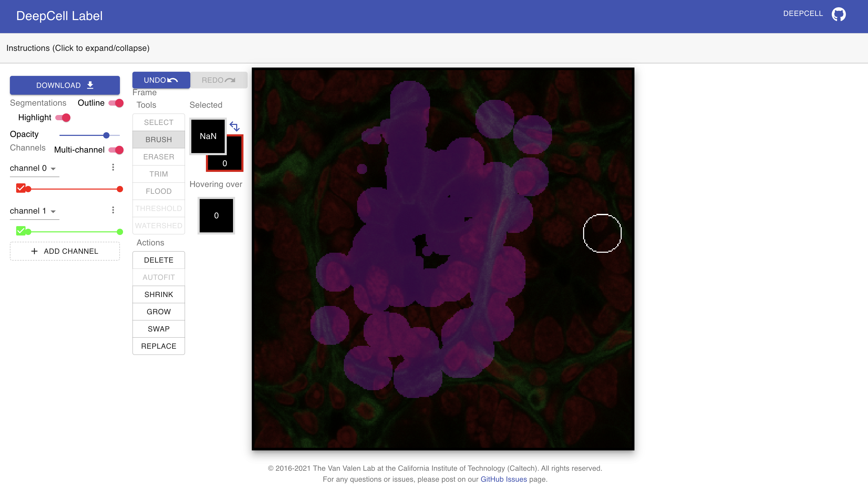Screen dimensions: 868x489
Task: Click the Undo arrow icon
Action: (172, 80)
